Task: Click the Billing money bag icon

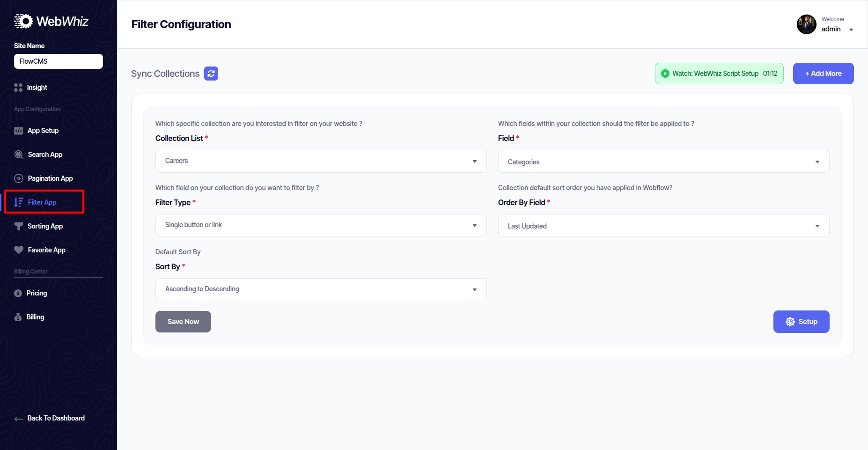Action: pyautogui.click(x=18, y=317)
